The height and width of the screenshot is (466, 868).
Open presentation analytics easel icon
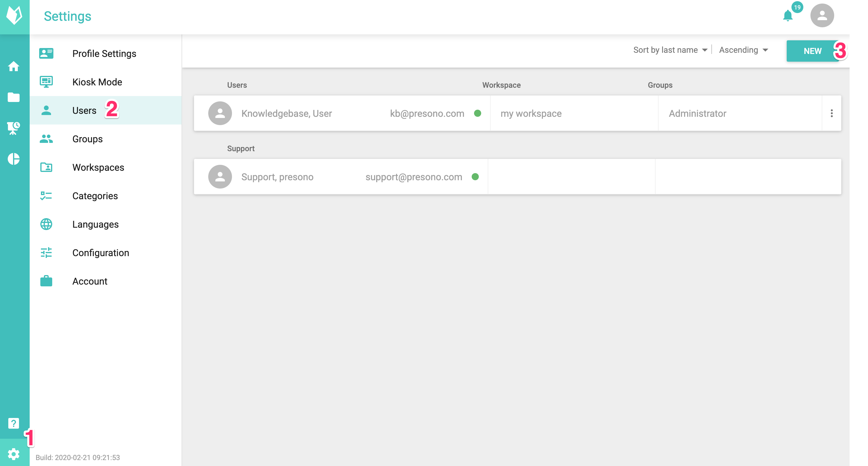click(13, 128)
